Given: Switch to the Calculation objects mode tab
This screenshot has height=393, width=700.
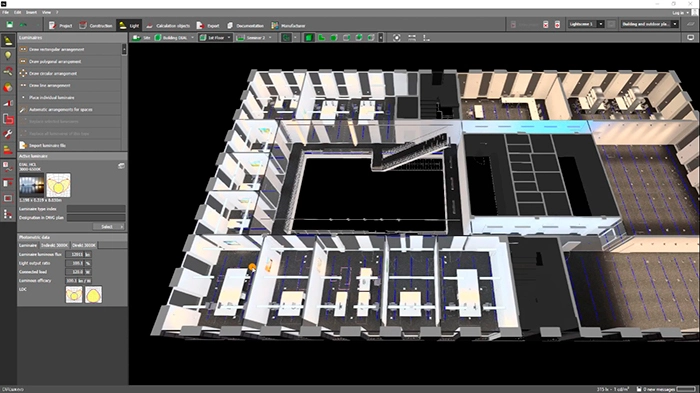Looking at the screenshot, I should 168,25.
